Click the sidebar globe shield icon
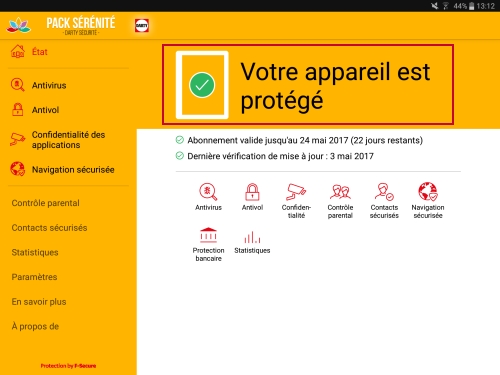The height and width of the screenshot is (375, 500). [x=17, y=169]
